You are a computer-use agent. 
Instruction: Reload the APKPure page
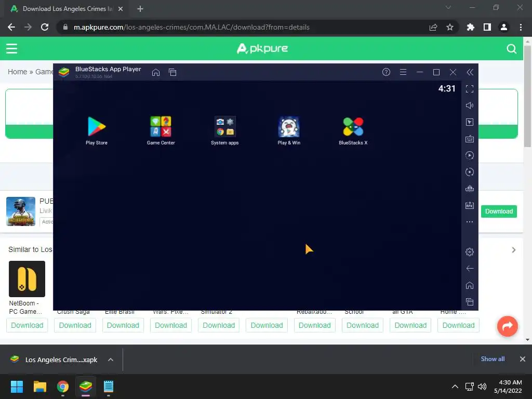coord(45,27)
